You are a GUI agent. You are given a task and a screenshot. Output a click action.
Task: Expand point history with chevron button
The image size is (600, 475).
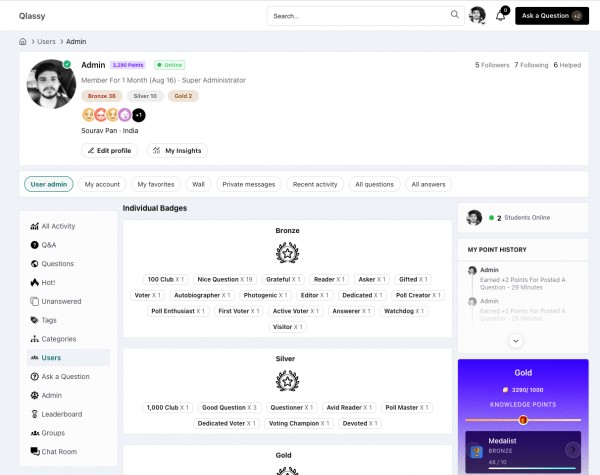pyautogui.click(x=517, y=341)
